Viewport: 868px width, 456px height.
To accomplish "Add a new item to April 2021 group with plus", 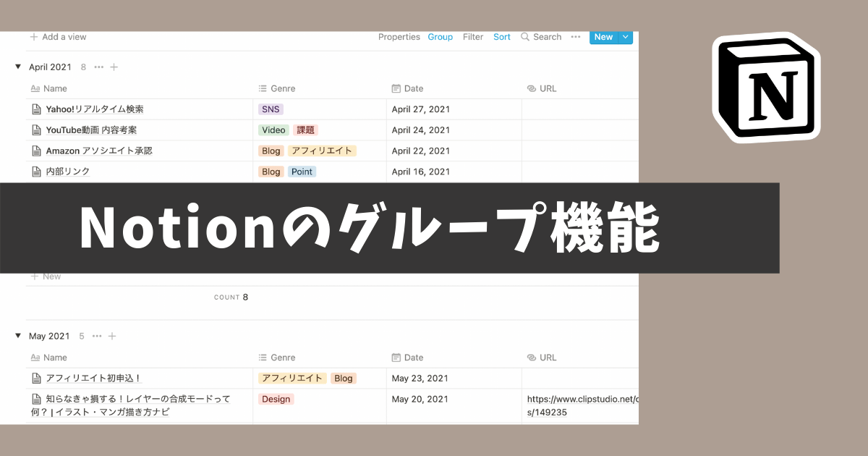I will tap(114, 67).
